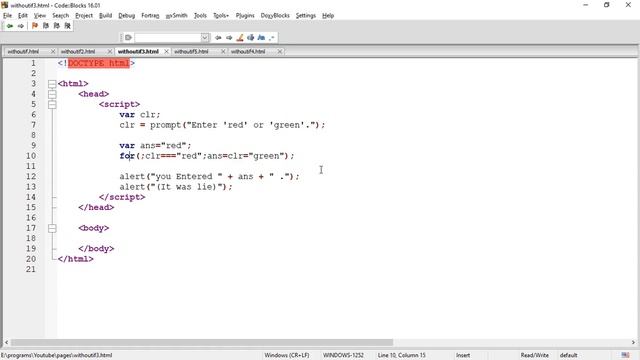Open the Project menu
This screenshot has height=360, width=640.
[x=84, y=16]
